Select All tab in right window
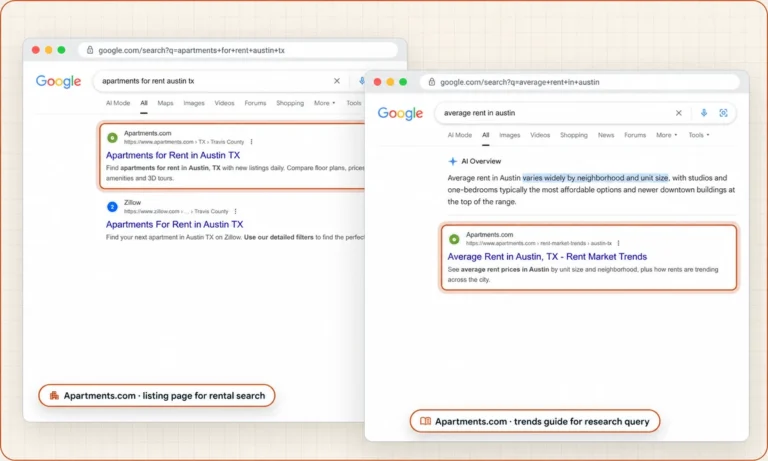Image resolution: width=768 pixels, height=461 pixels. [x=485, y=135]
